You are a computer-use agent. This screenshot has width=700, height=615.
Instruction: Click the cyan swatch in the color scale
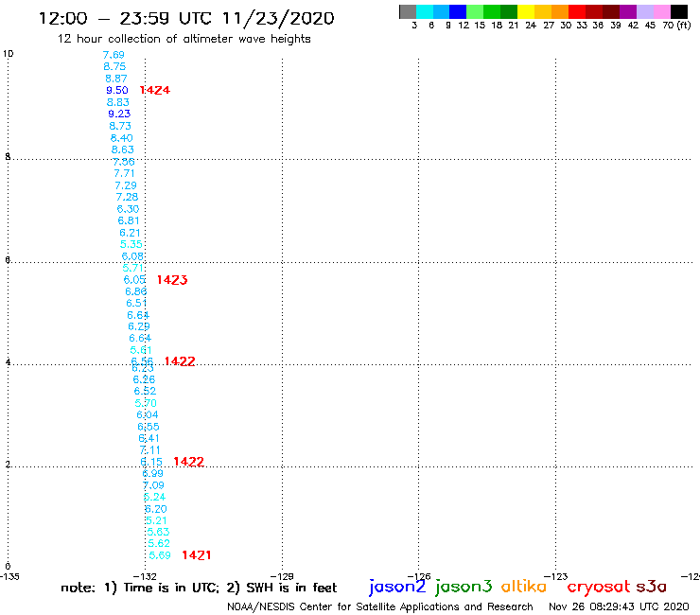[425, 11]
